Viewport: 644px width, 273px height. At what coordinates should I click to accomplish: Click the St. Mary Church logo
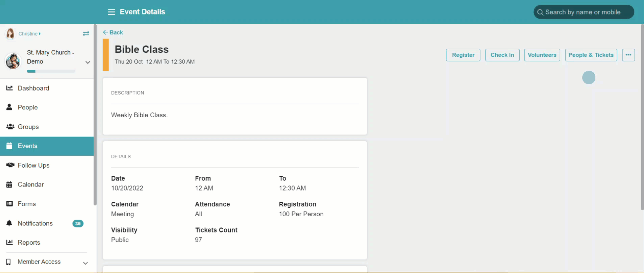click(13, 61)
